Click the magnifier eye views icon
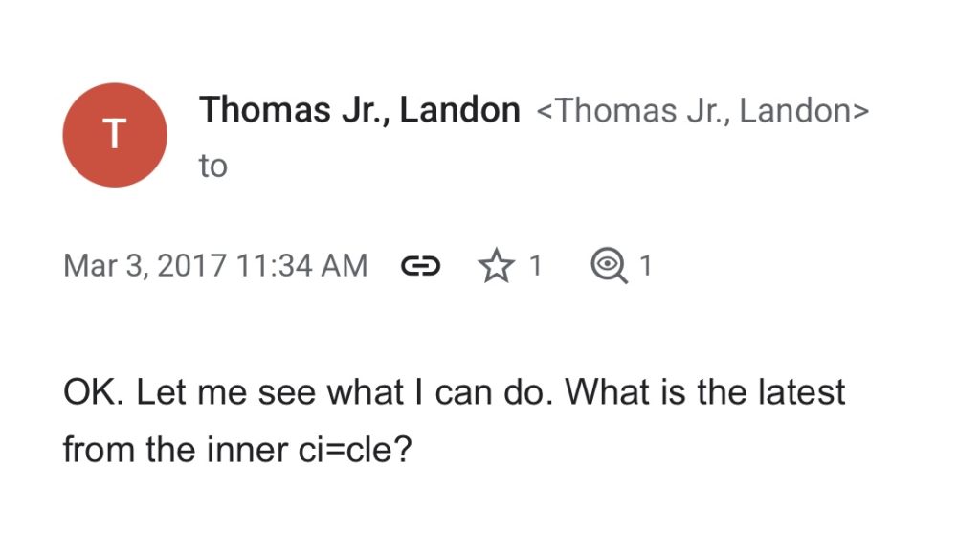This screenshot has height=555, width=980. (x=609, y=265)
